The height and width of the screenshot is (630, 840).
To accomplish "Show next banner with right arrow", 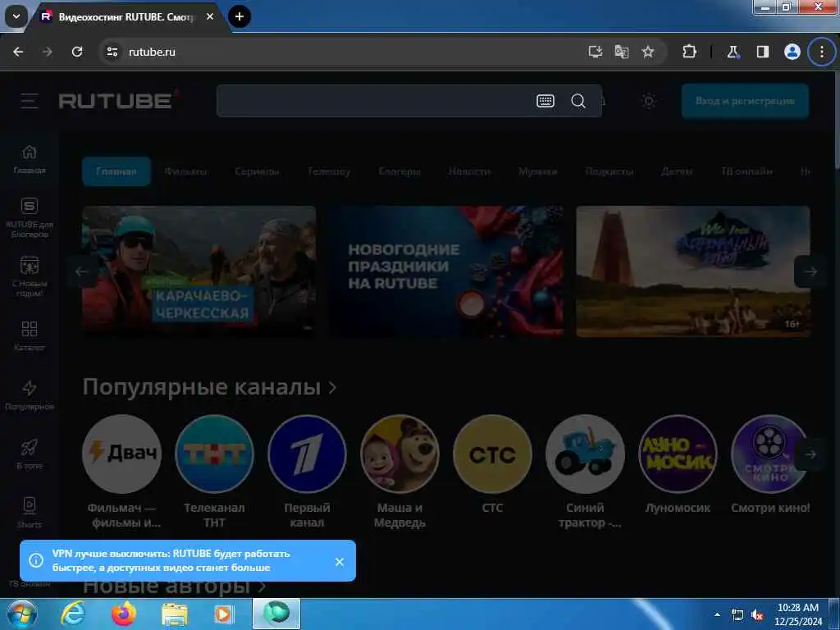I will coord(810,272).
